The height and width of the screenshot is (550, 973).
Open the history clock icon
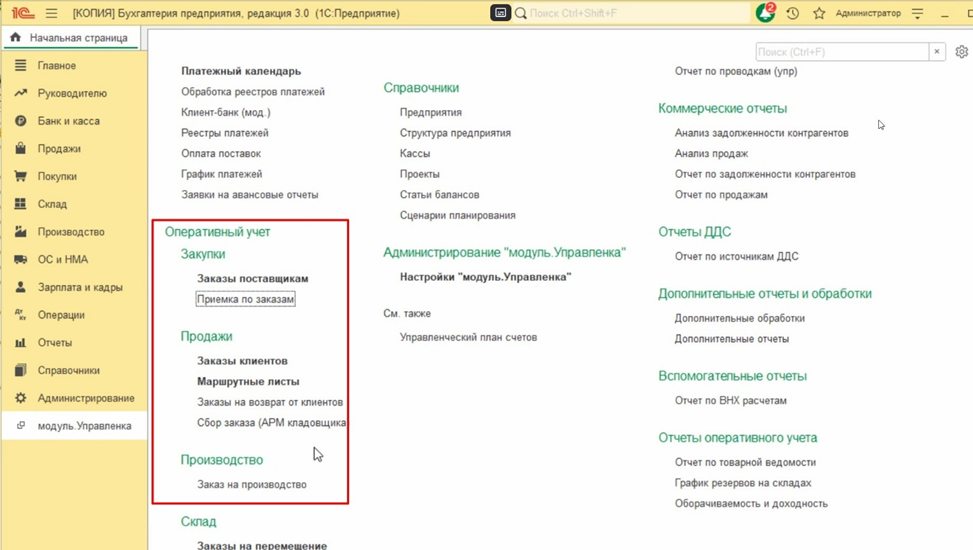pos(792,13)
